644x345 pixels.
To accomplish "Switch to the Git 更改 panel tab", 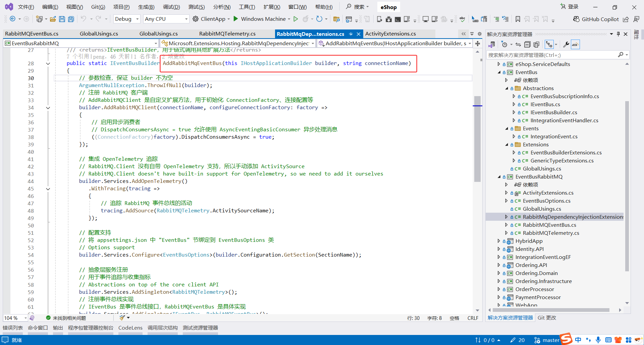I will point(547,318).
